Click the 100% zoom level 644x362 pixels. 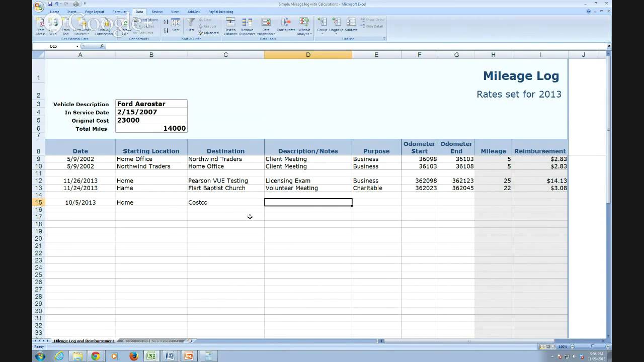tap(562, 347)
